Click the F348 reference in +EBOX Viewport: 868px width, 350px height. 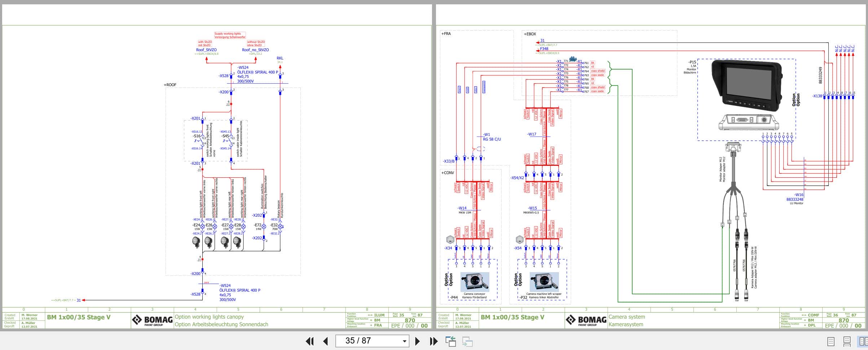click(544, 49)
